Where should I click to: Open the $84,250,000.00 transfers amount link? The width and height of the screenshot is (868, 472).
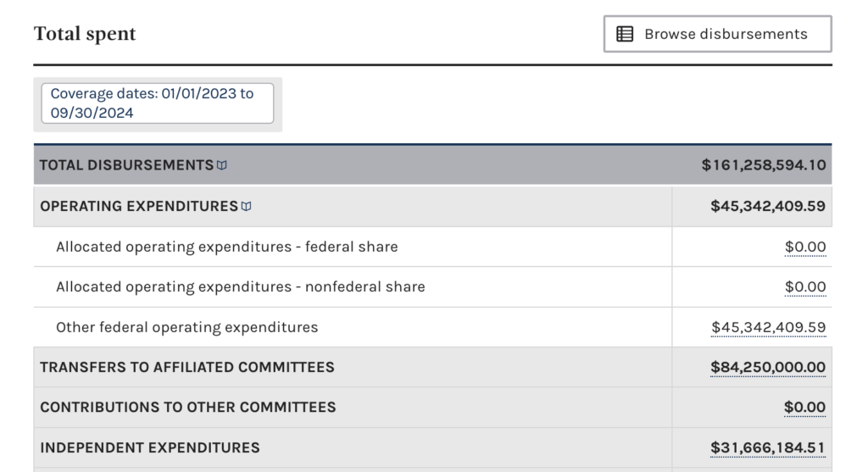768,368
